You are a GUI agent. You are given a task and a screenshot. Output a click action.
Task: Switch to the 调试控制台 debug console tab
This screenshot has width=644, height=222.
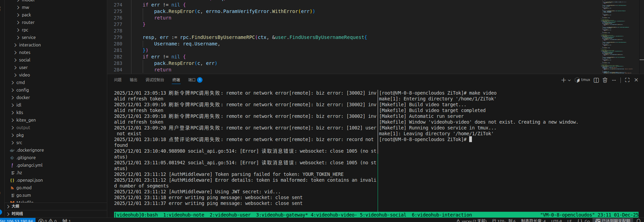click(154, 80)
